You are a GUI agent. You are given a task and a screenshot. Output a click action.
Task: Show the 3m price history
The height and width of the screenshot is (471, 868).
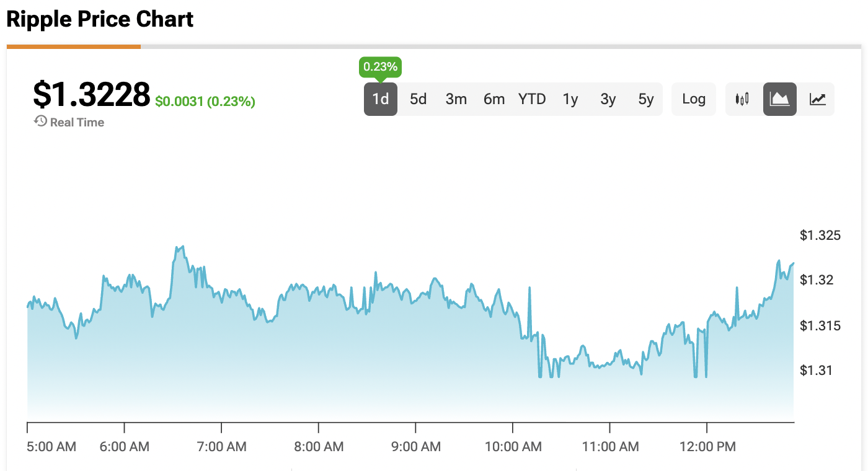tap(456, 99)
